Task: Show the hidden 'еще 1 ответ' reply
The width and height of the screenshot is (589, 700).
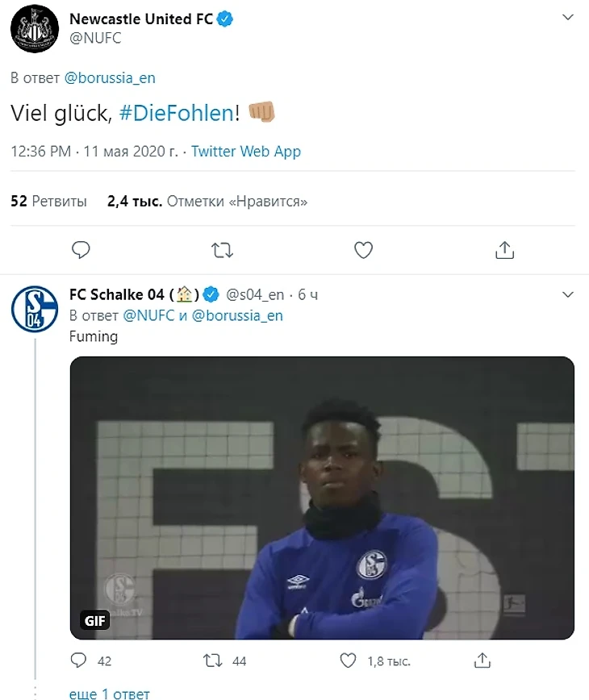Action: tap(109, 693)
